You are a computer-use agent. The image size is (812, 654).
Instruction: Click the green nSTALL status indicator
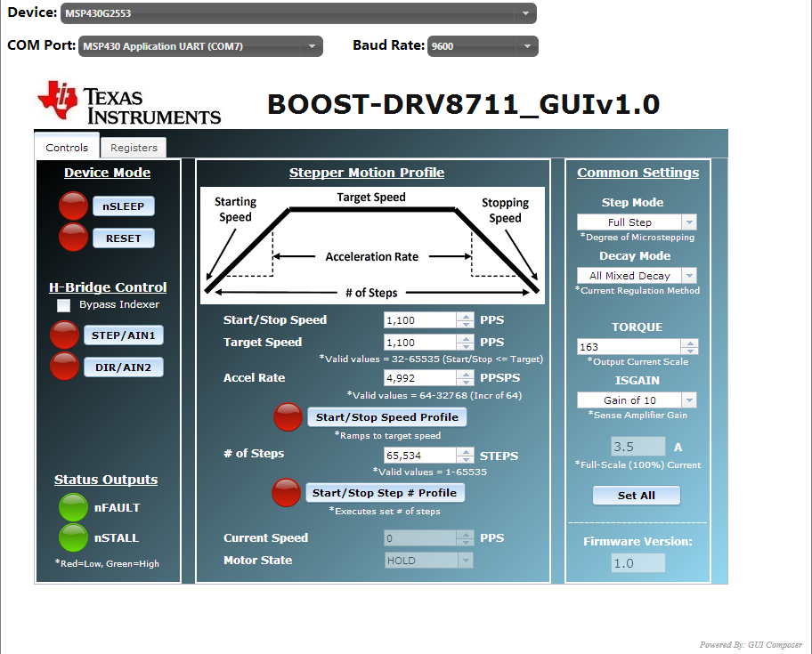point(73,537)
